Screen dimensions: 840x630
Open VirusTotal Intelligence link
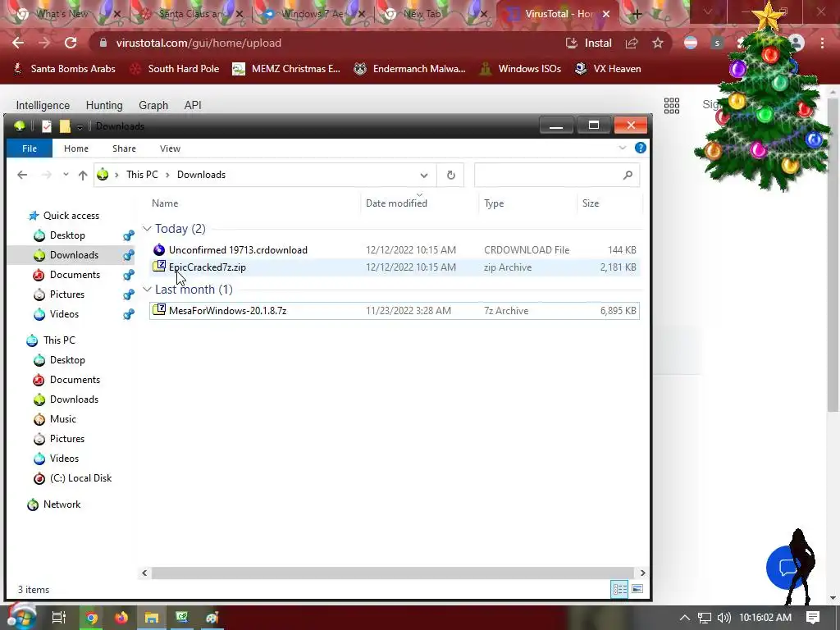[x=43, y=106]
